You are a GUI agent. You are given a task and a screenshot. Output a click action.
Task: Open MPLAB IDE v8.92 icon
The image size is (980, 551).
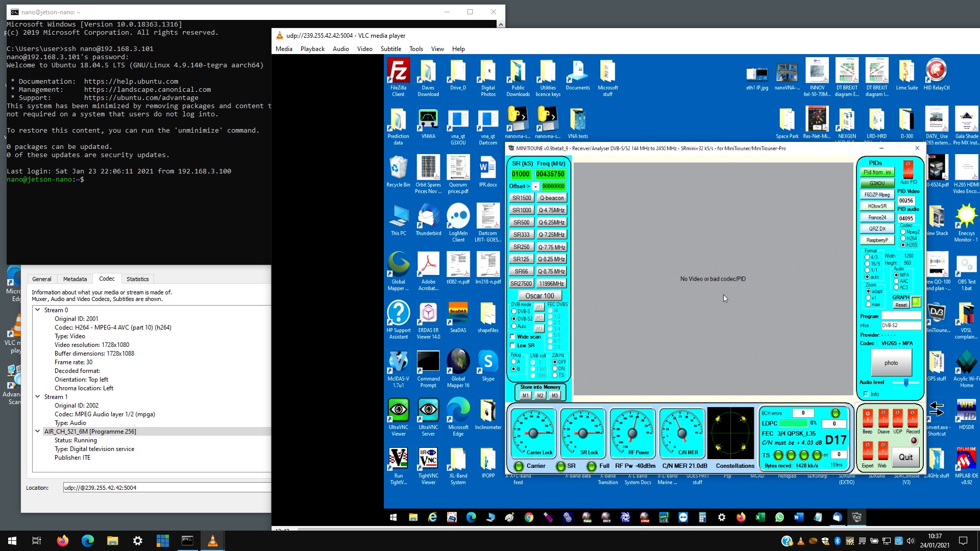pyautogui.click(x=966, y=465)
